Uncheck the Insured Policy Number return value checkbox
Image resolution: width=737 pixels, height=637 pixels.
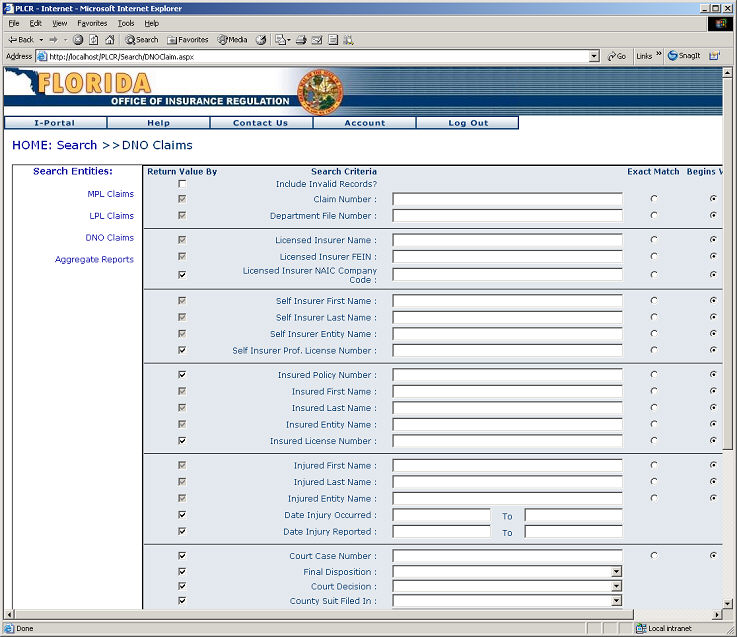(182, 375)
